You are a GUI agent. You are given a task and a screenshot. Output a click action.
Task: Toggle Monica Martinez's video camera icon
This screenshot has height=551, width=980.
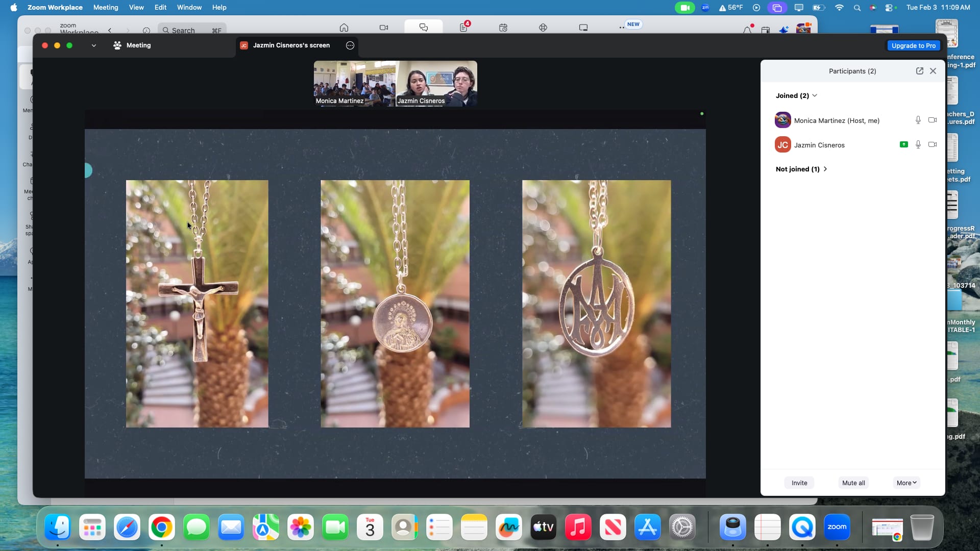933,120
